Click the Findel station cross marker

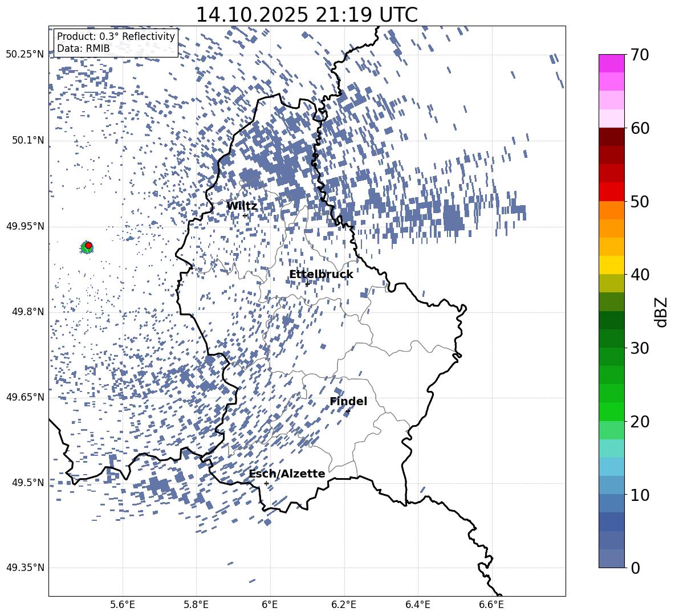(x=348, y=411)
